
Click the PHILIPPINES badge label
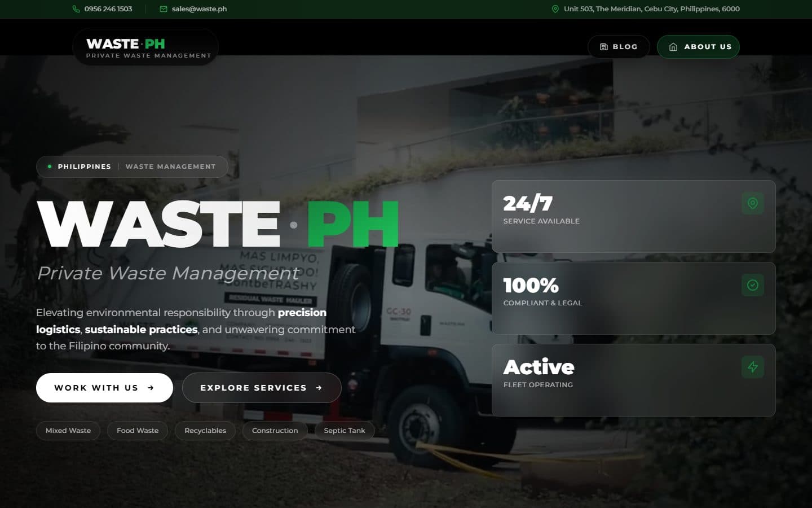[x=85, y=167]
